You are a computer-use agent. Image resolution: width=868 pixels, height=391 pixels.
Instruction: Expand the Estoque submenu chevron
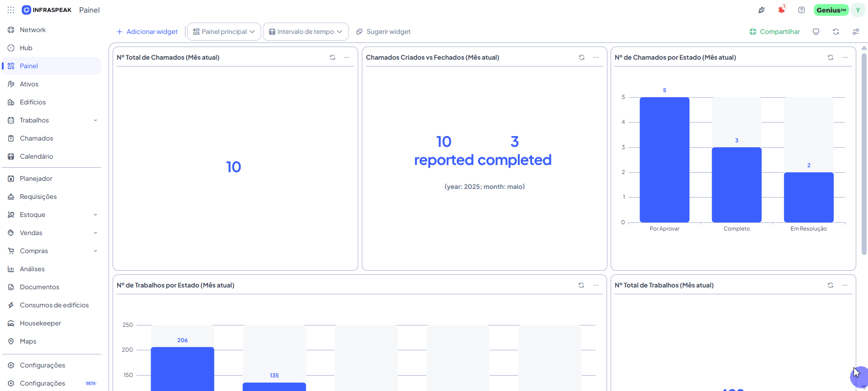coord(95,215)
